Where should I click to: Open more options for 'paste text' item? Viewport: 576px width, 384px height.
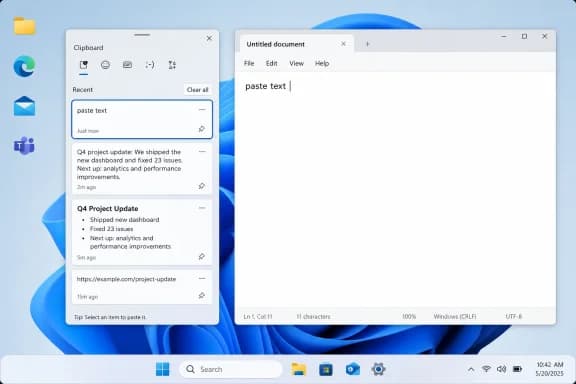coord(202,110)
